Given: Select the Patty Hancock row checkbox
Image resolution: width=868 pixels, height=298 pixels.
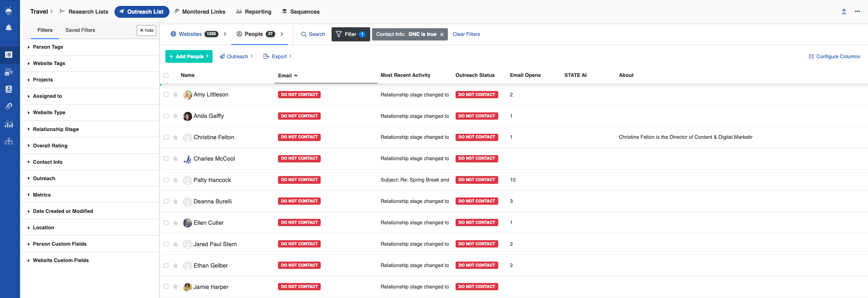Looking at the screenshot, I should (166, 180).
